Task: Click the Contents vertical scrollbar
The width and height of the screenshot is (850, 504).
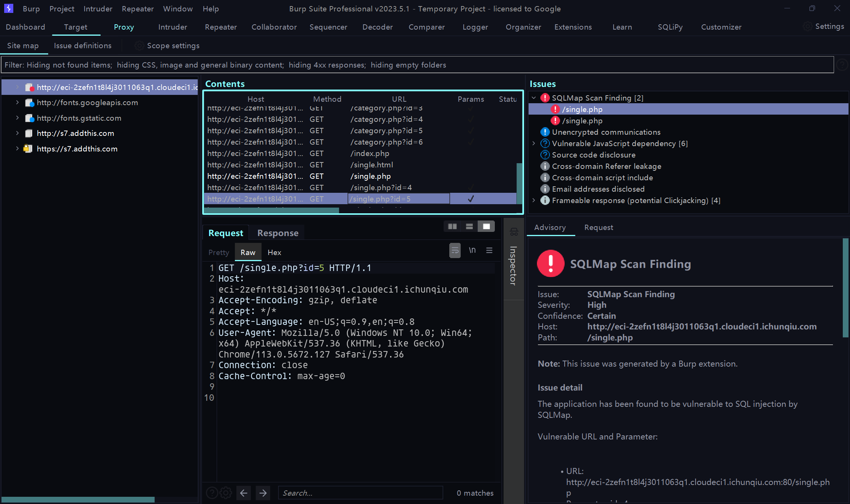Action: coord(519,184)
